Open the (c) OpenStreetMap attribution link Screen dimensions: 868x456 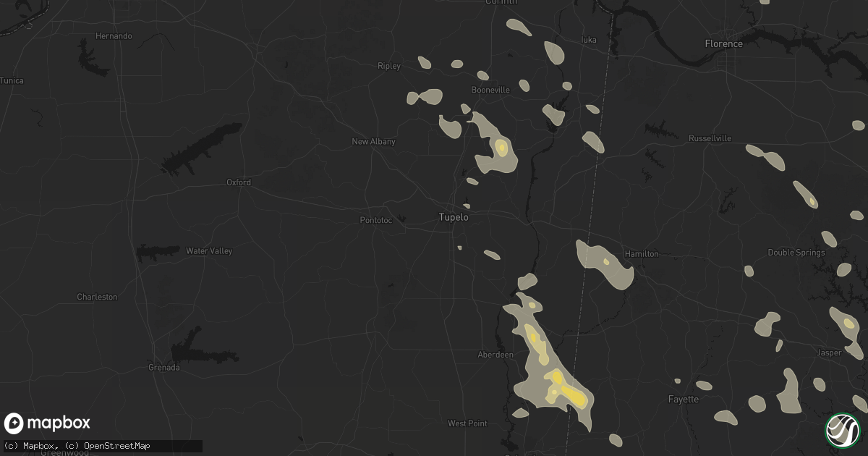[107, 445]
